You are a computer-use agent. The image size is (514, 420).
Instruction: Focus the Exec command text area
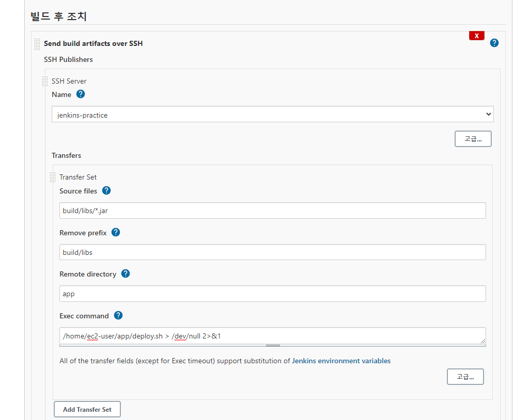click(272, 336)
